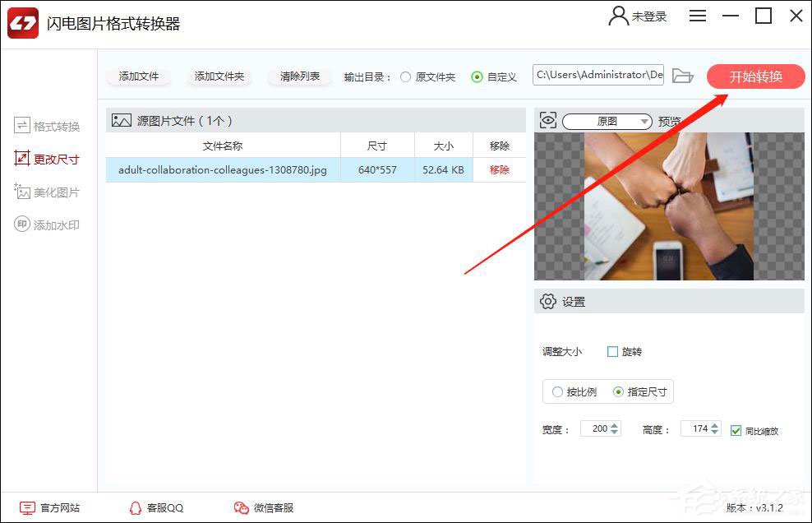
Task: Click 移除 to delete the listed image file
Action: tap(498, 170)
